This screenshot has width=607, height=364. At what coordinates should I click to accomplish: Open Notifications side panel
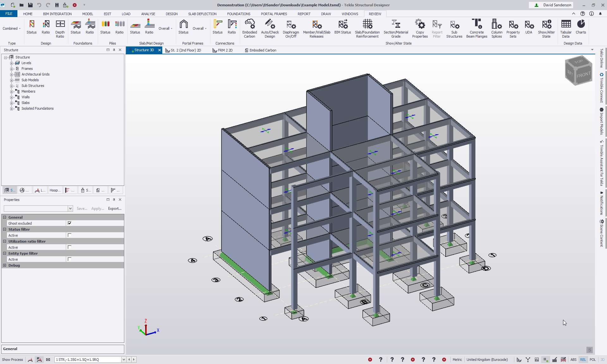click(602, 203)
